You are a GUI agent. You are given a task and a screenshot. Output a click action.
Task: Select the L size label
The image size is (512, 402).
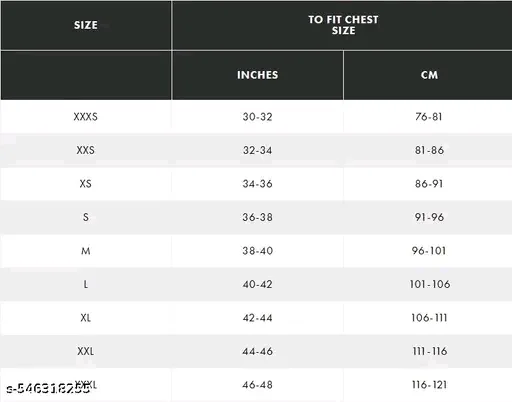(x=86, y=284)
